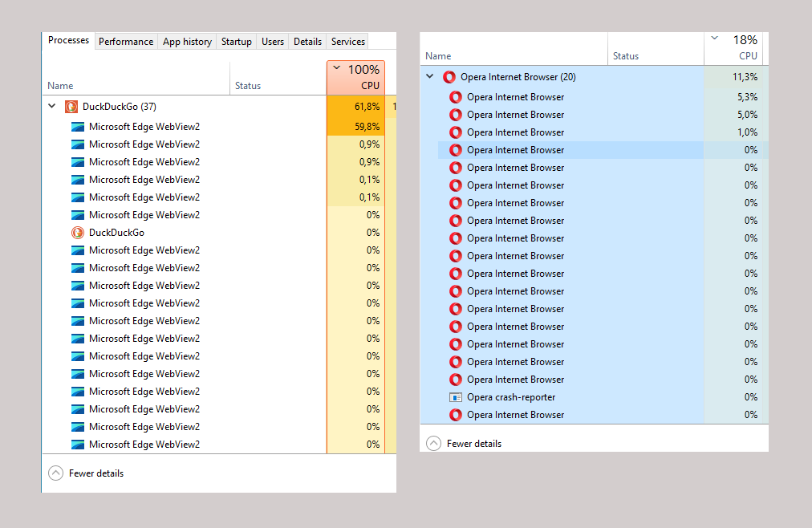Select the Opera row using 1,0% CPU

594,132
